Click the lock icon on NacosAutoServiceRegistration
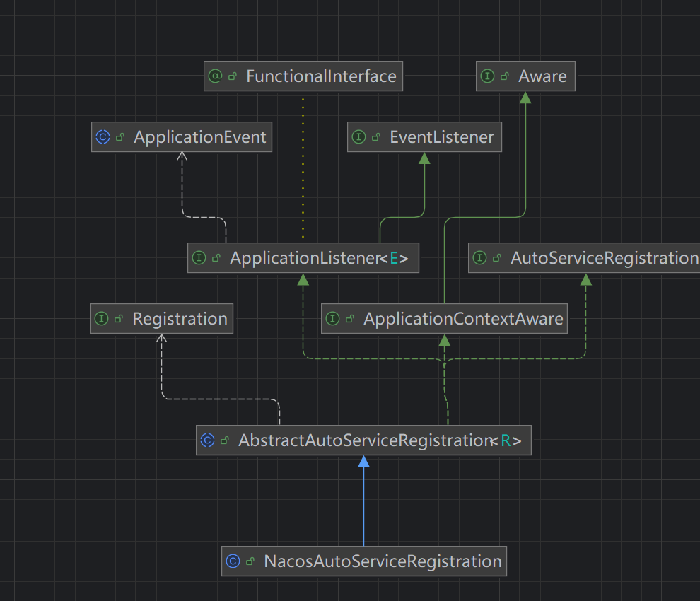The image size is (700, 601). tap(250, 561)
